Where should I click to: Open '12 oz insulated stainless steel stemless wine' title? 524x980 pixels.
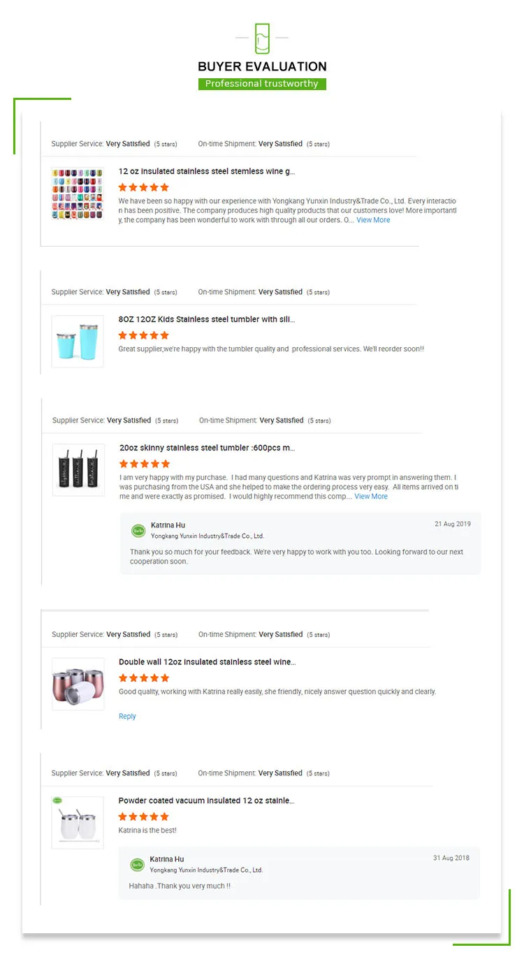(207, 171)
